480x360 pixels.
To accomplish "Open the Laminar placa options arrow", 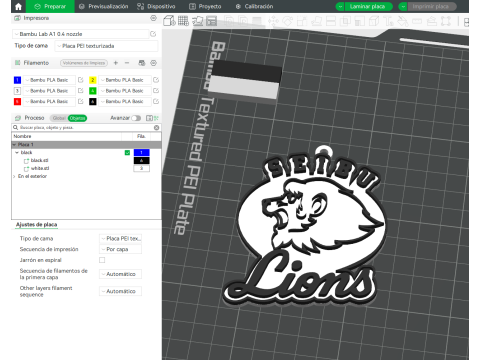I will [x=340, y=6].
